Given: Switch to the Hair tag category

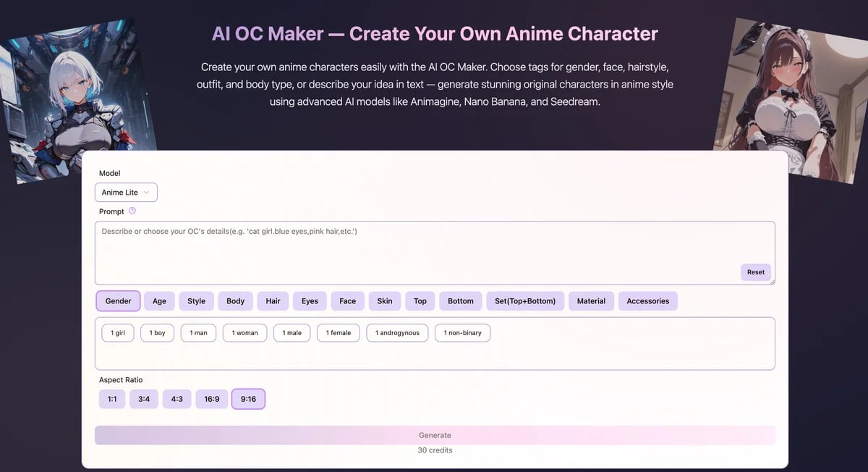Looking at the screenshot, I should tap(273, 300).
